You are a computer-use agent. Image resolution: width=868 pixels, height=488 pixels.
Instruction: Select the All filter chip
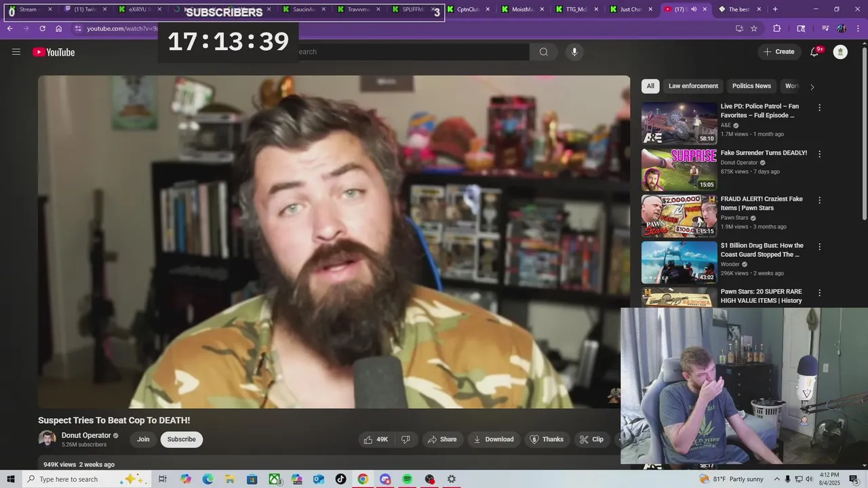click(x=650, y=86)
